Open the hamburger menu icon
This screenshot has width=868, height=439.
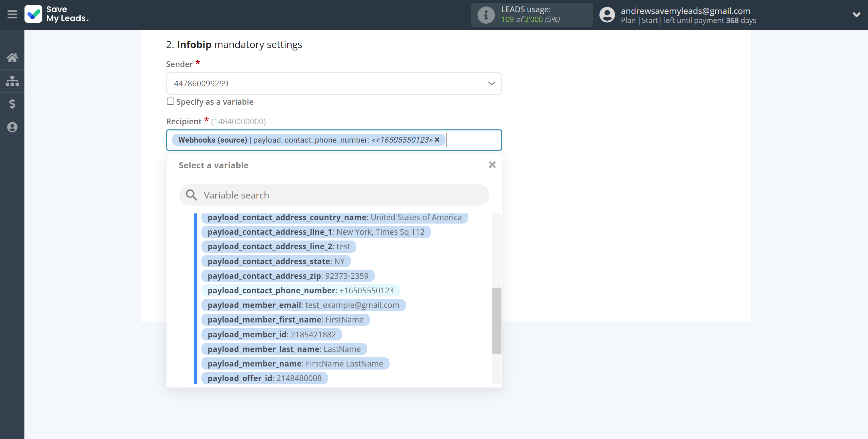tap(12, 15)
